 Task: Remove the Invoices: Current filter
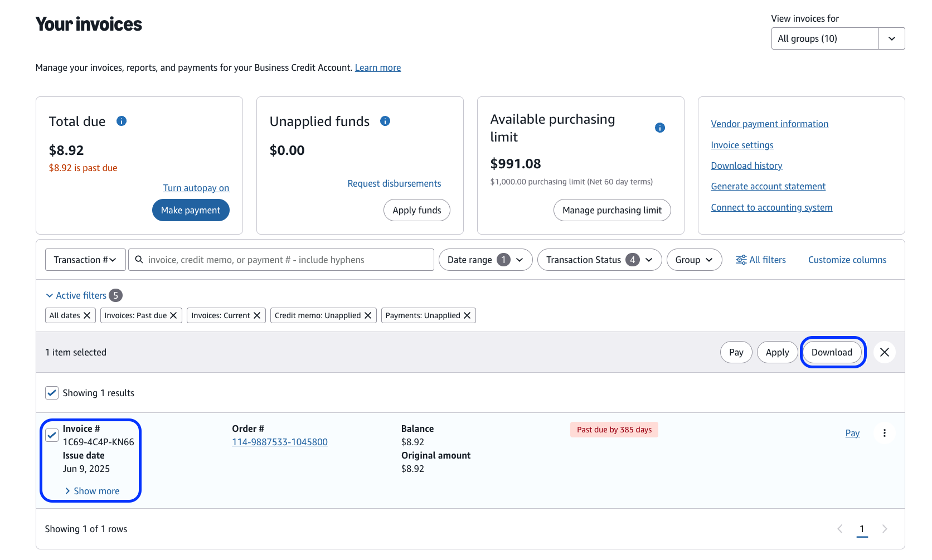click(x=257, y=315)
